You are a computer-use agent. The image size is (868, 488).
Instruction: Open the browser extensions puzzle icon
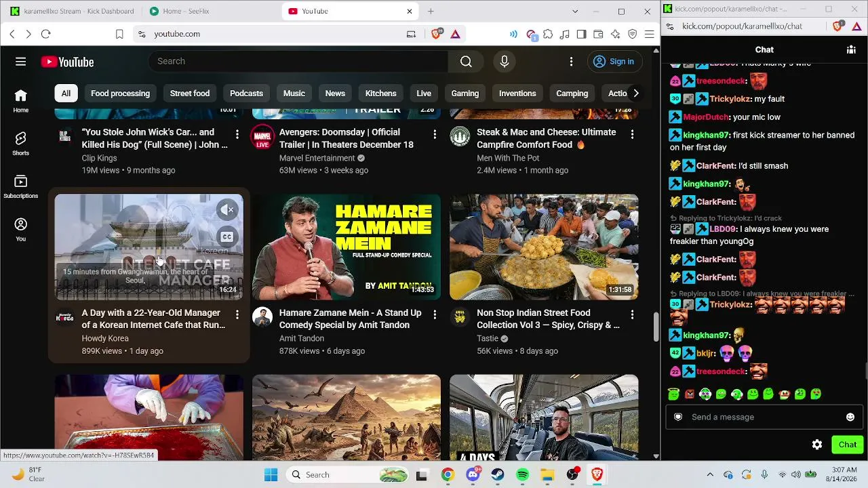click(548, 34)
